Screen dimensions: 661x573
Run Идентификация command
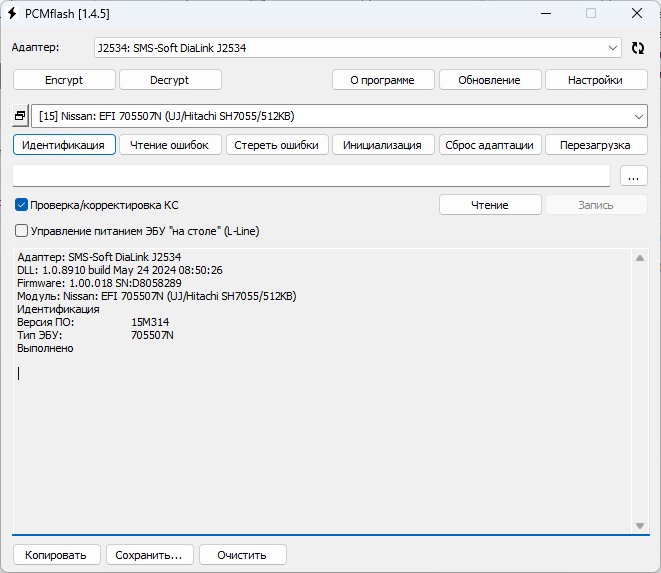[64, 145]
